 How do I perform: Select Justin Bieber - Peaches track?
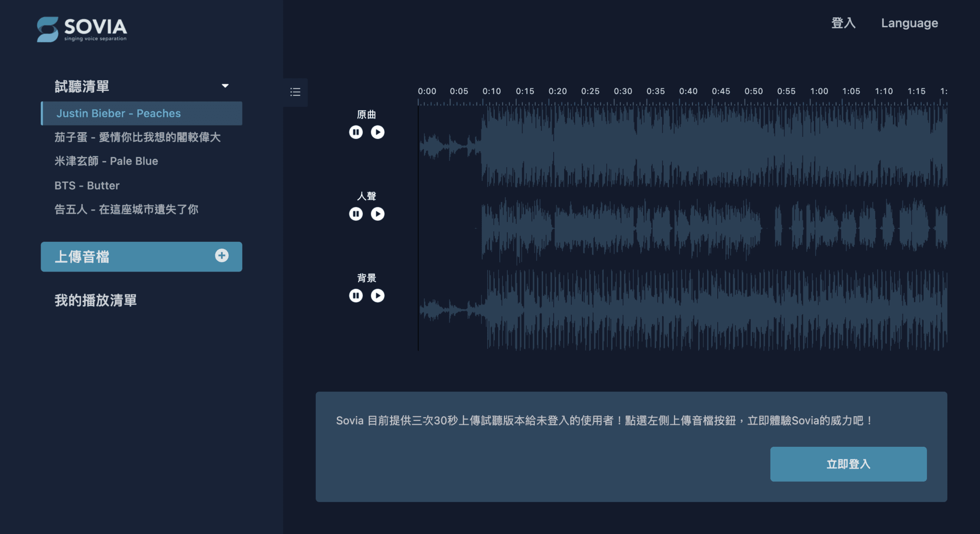(x=119, y=114)
